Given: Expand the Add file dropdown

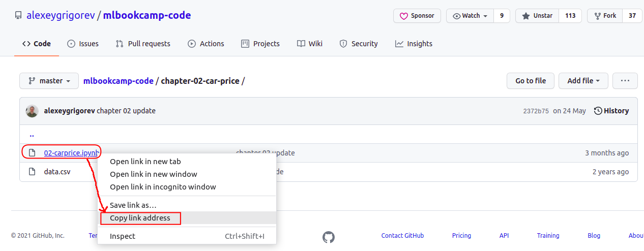Looking at the screenshot, I should (583, 81).
